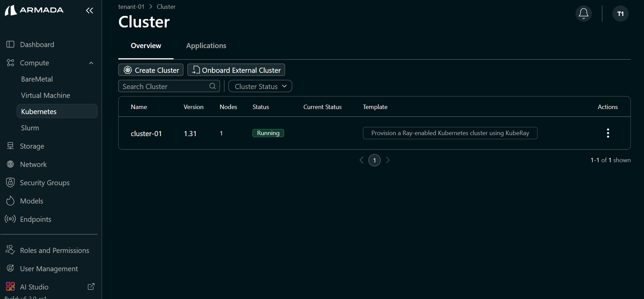Click the Create Cluster button
644x299 pixels.
151,70
